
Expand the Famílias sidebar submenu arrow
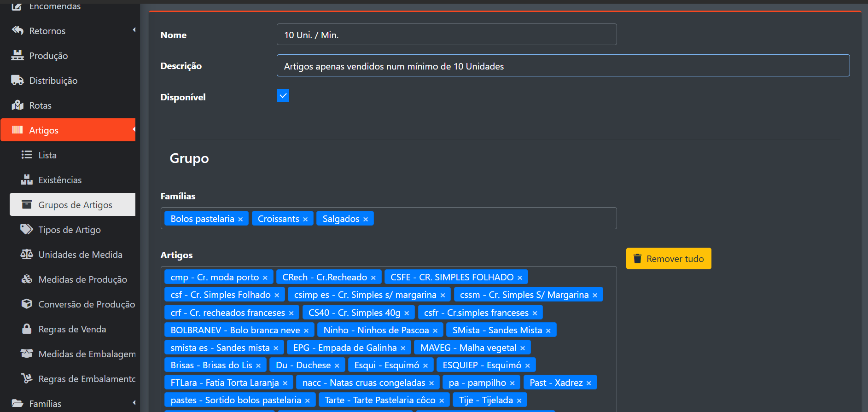(134, 403)
